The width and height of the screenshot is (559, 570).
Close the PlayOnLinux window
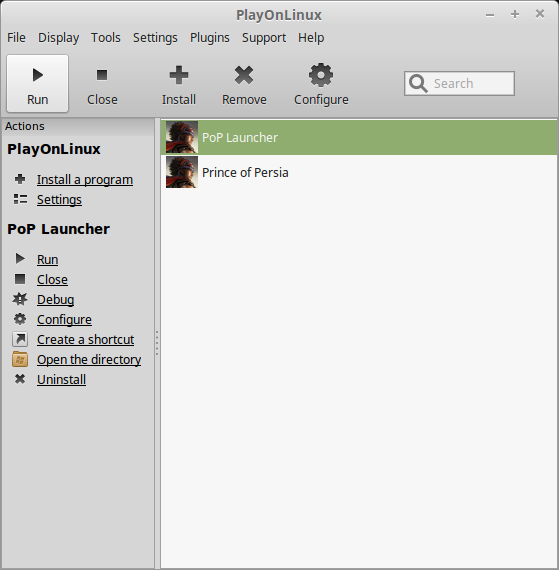[540, 14]
